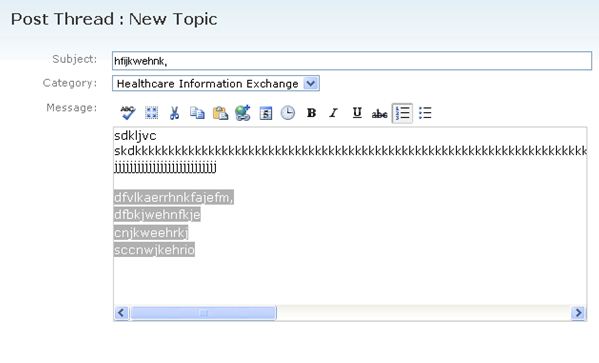Click the left arrow of horizontal scrollbar
This screenshot has height=363, width=599.
121,313
